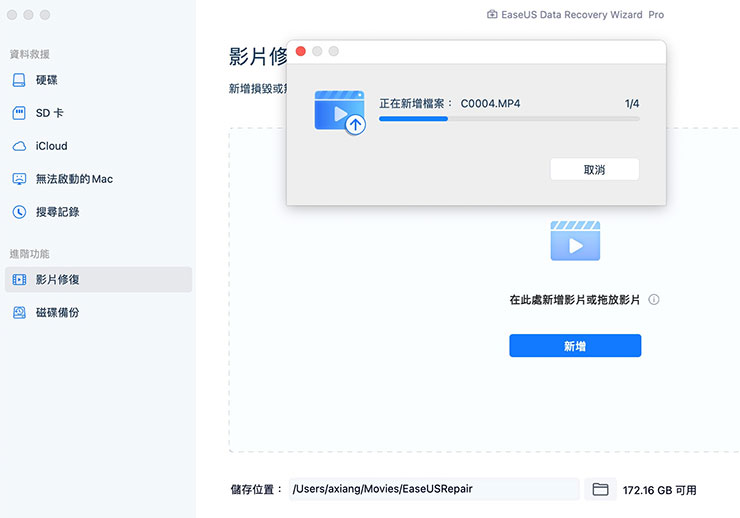Click the file adding progress bar
The image size is (740, 518).
pyautogui.click(x=509, y=119)
